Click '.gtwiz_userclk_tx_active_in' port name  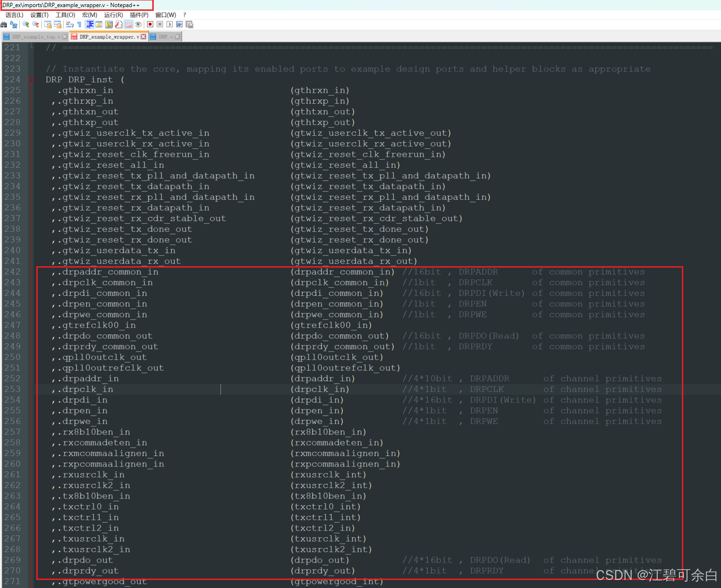(x=133, y=133)
